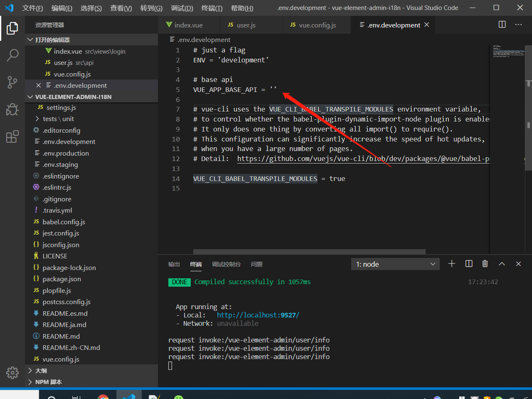532x399 pixels.
Task: Create a new terminal with the plus icon
Action: point(451,263)
